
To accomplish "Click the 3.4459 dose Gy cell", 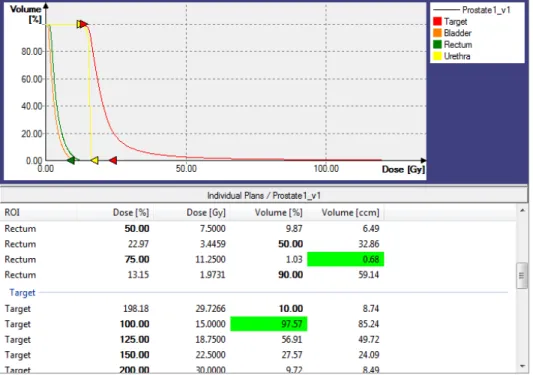I will pyautogui.click(x=213, y=244).
